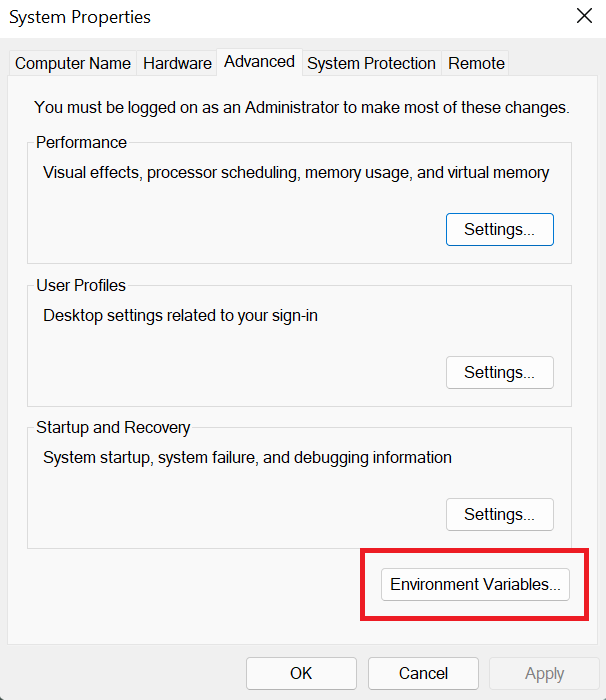Image resolution: width=606 pixels, height=700 pixels.
Task: Go to the System Protection tab
Action: pyautogui.click(x=372, y=63)
